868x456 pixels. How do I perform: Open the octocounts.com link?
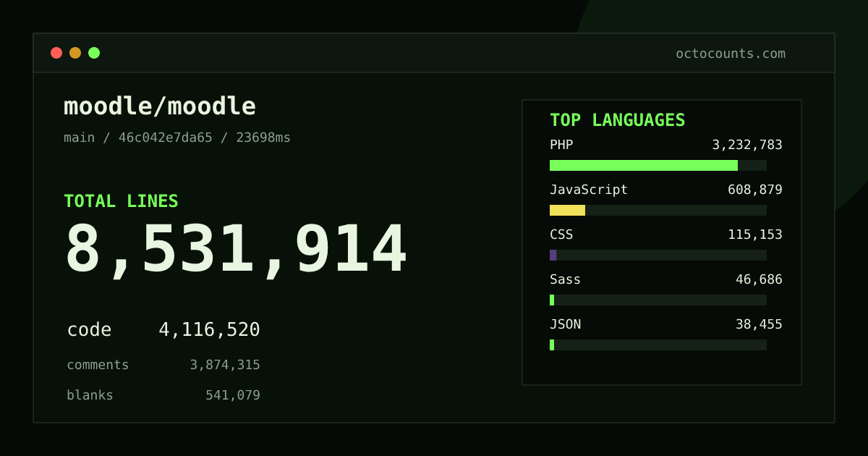click(x=731, y=54)
